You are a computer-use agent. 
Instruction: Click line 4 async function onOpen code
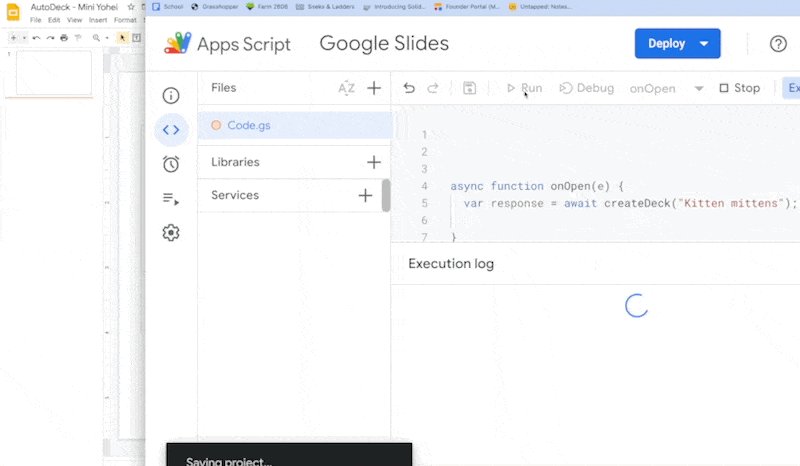coord(537,186)
